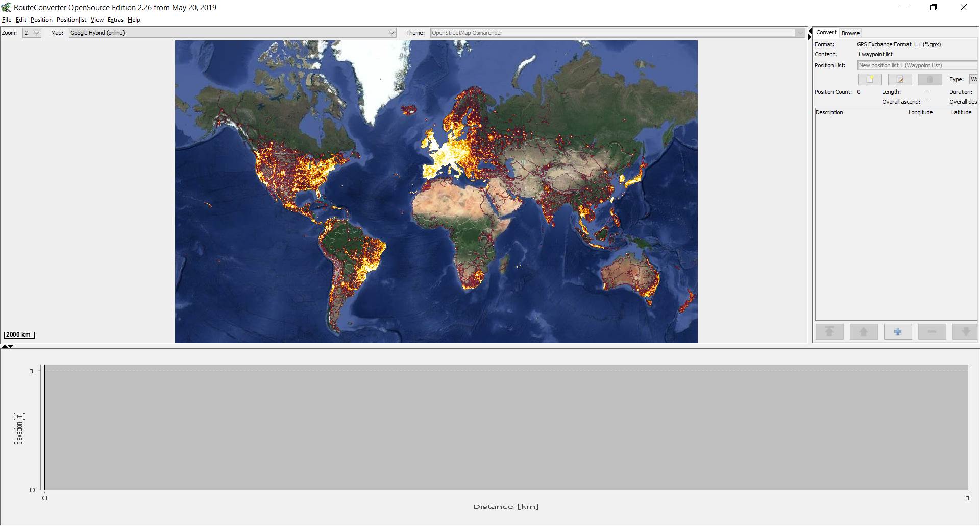Click the rename position list pencil icon

click(900, 79)
